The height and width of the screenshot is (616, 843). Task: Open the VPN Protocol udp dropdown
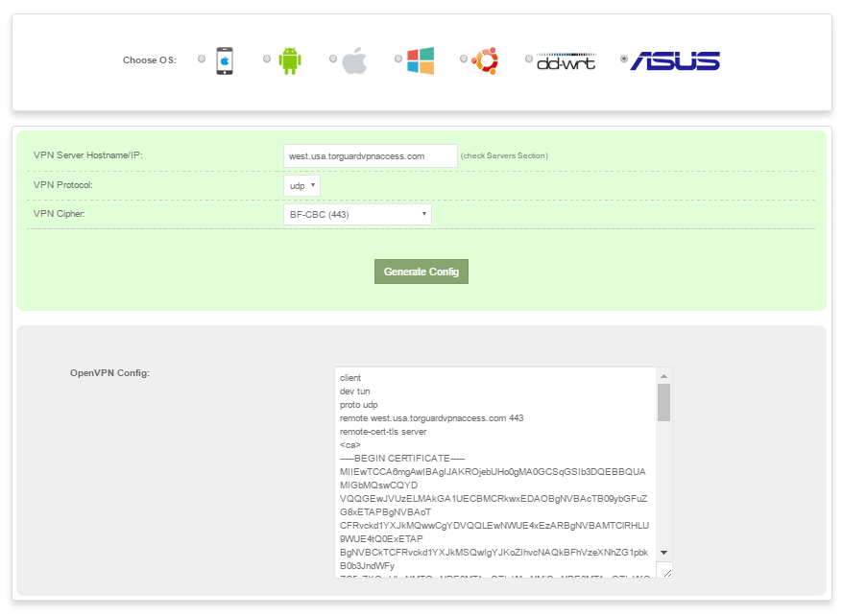[301, 185]
